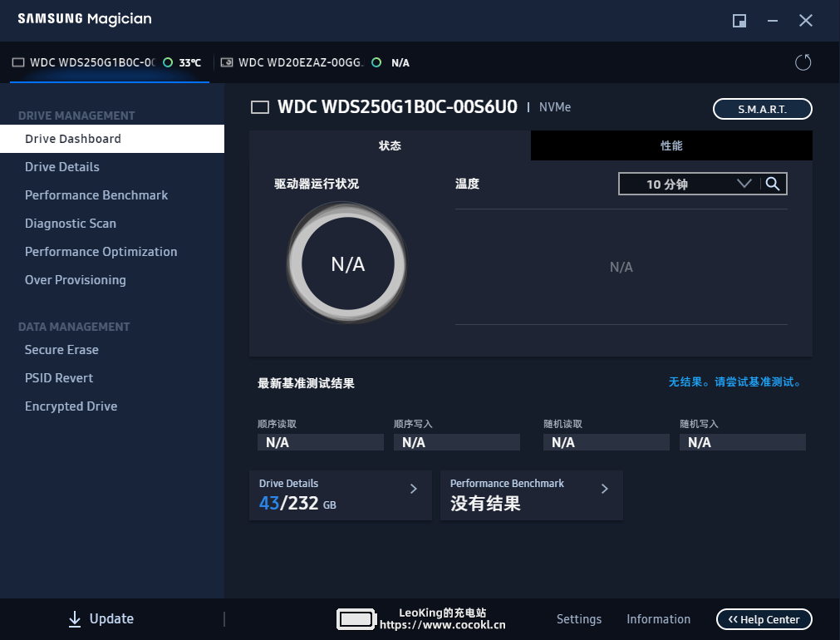Viewport: 840px width, 640px height.
Task: Open Information in the footer
Action: pos(658,619)
